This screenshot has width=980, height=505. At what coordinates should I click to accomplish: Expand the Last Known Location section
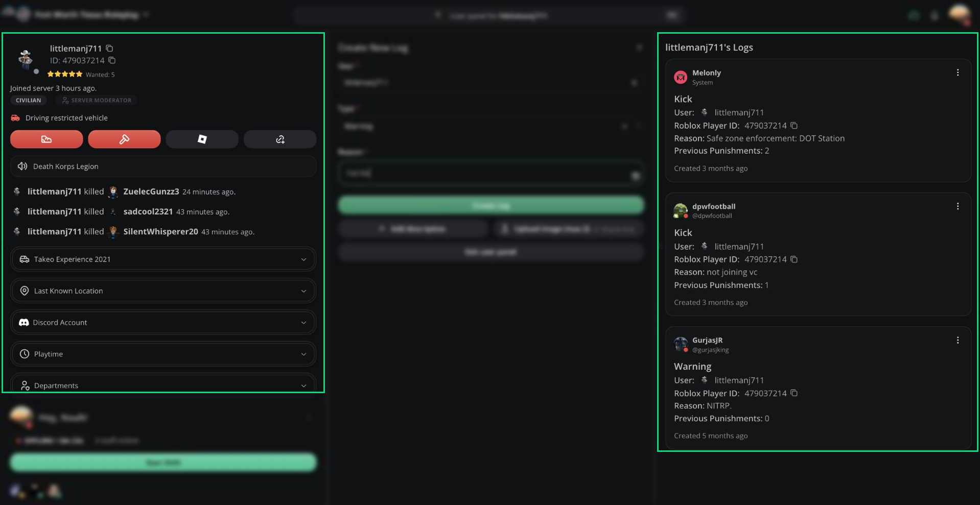click(163, 291)
